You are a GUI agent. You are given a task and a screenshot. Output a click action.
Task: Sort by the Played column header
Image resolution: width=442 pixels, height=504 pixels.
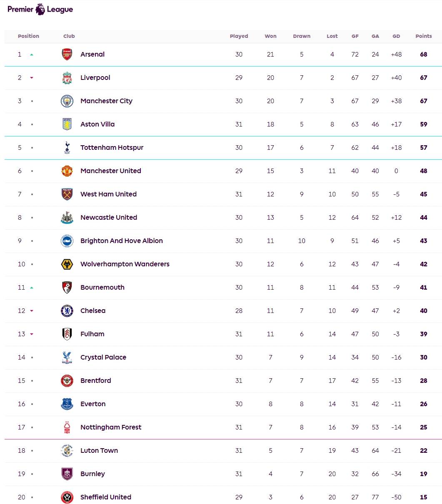[x=239, y=36]
